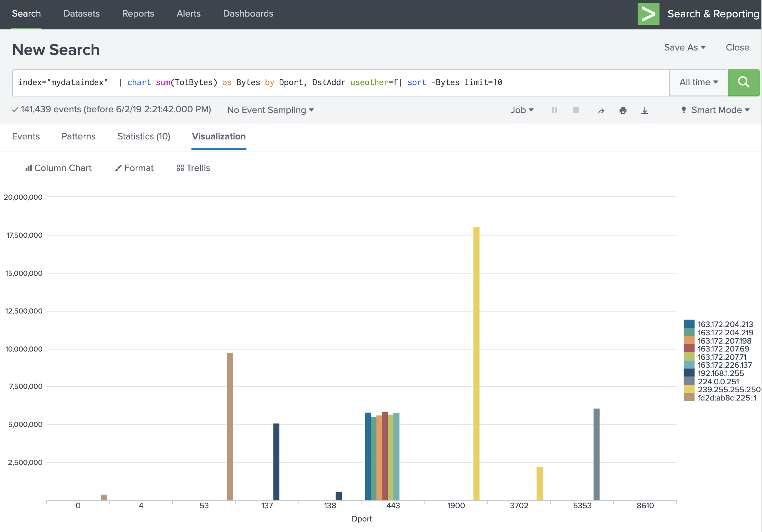Run the search with the magnifier button

tap(743, 83)
